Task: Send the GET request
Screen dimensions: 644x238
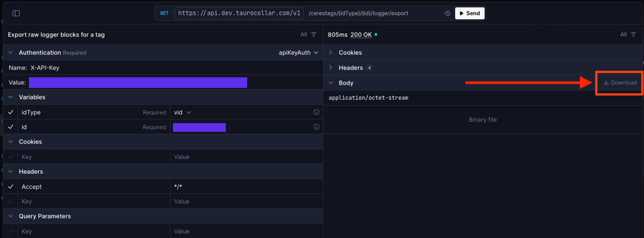Action: 469,14
